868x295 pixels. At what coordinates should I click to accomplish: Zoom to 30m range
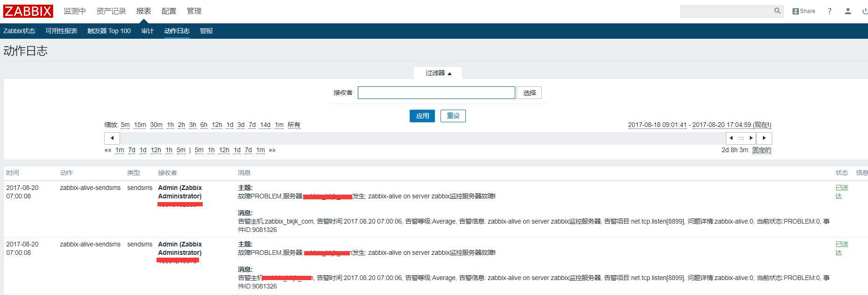(157, 125)
